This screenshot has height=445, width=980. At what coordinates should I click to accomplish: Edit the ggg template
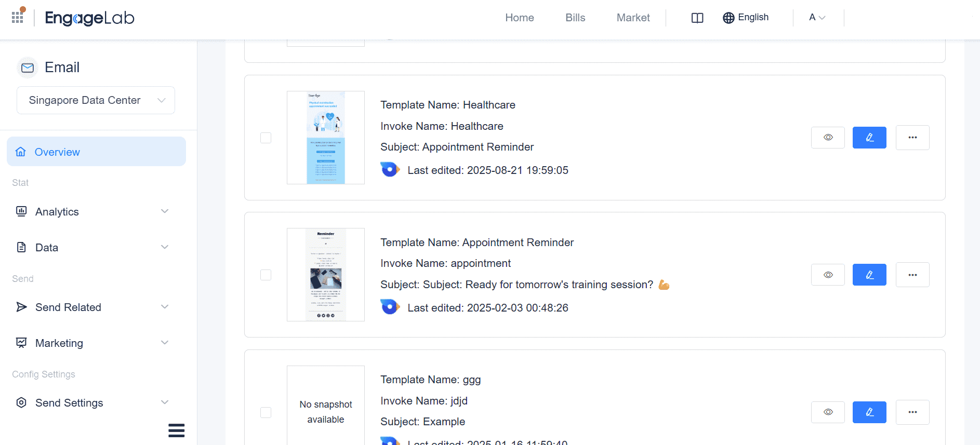click(869, 412)
